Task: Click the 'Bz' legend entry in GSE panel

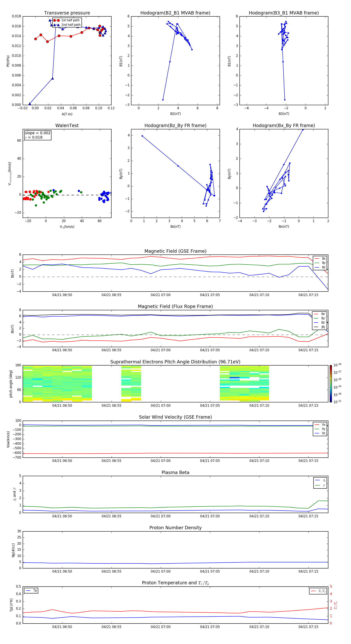Action: coord(320,267)
